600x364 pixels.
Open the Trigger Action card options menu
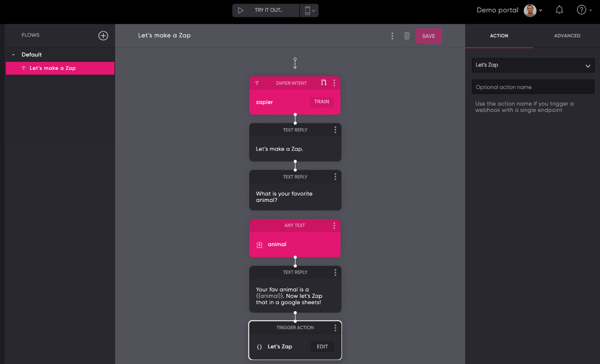tap(335, 328)
